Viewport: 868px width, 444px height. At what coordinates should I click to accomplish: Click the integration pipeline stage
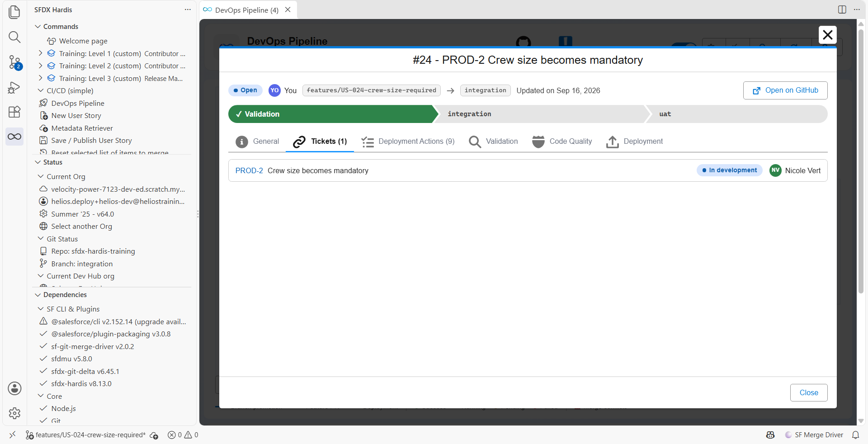coord(542,114)
